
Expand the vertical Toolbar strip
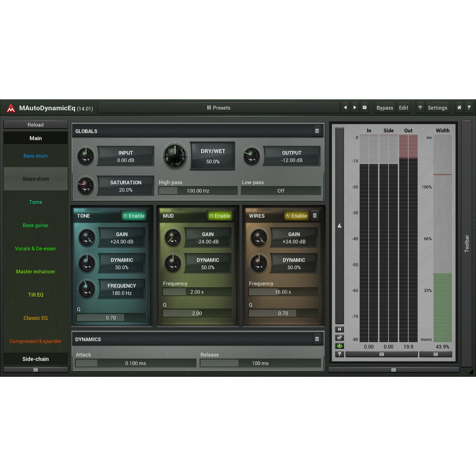click(x=466, y=243)
